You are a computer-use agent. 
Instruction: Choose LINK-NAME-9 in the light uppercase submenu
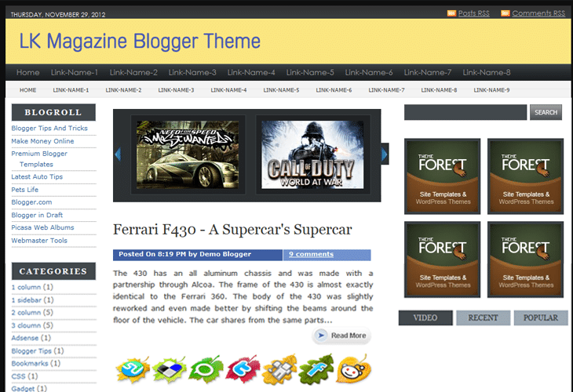491,90
